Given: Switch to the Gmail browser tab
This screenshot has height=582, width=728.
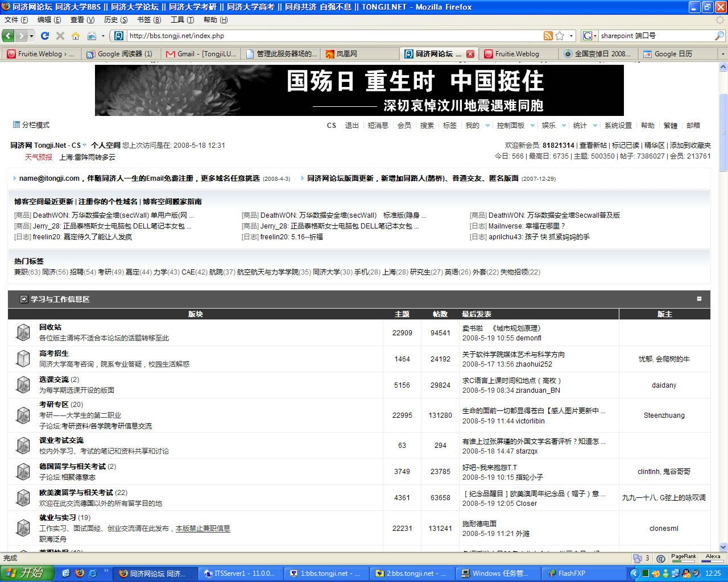Looking at the screenshot, I should point(201,54).
